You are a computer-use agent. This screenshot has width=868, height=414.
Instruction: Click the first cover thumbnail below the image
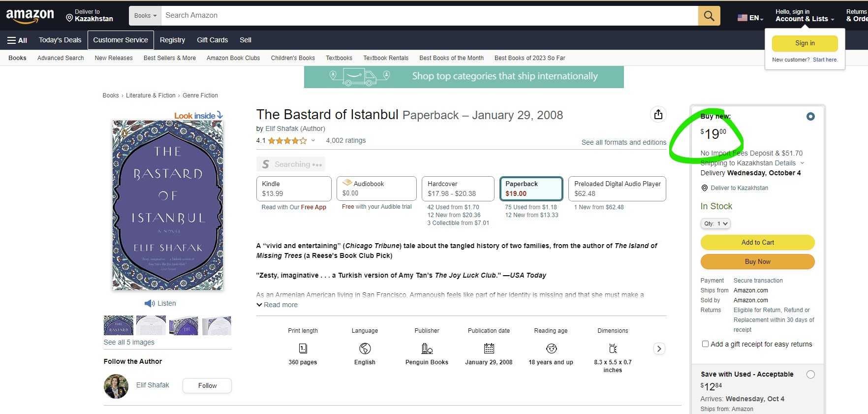119,325
